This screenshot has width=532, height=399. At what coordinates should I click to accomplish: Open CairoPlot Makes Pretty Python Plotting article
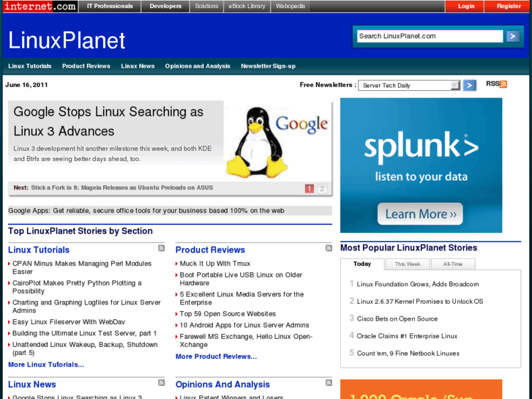77,287
